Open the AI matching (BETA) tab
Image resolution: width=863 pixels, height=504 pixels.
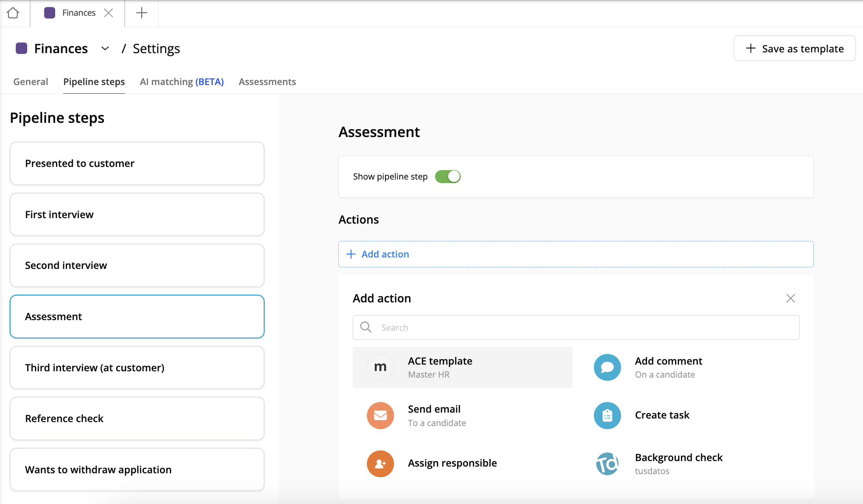coord(182,82)
